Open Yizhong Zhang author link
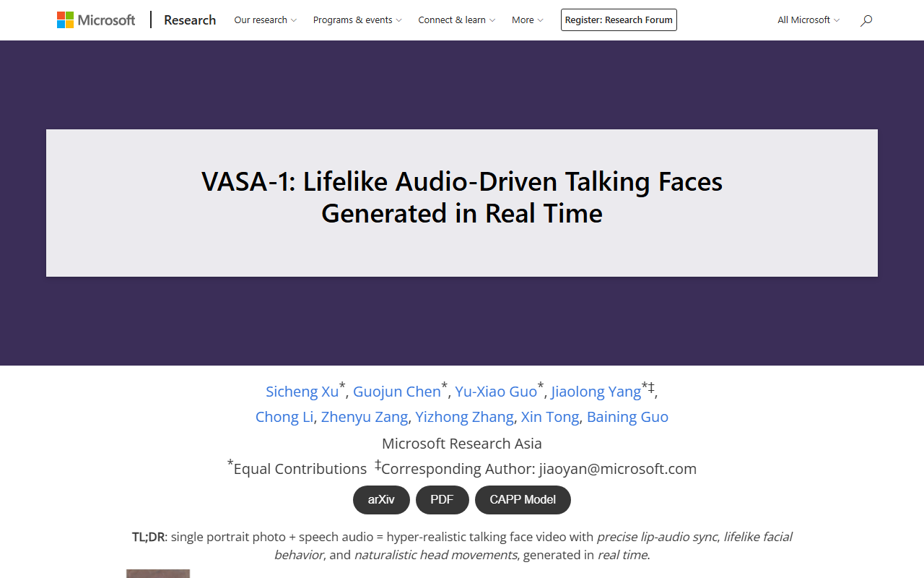The width and height of the screenshot is (924, 578). click(464, 417)
